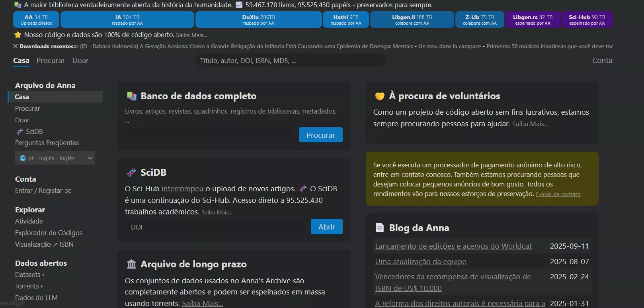The width and height of the screenshot is (644, 308).
Task: Click the document icon next to Blog da Anna
Action: pos(380,228)
